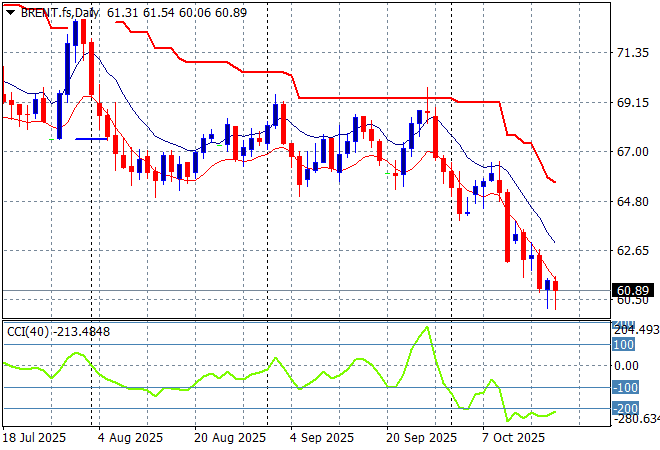Select the BRENT.fs,Daily chart title text
660x450 pixels.
pyautogui.click(x=59, y=11)
